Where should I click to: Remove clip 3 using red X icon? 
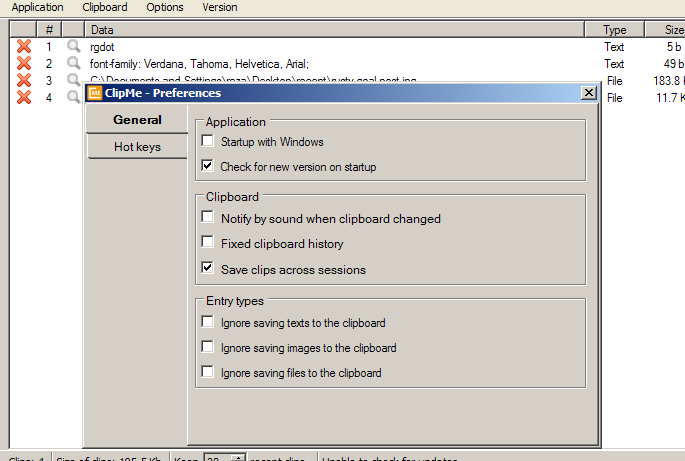[x=24, y=80]
